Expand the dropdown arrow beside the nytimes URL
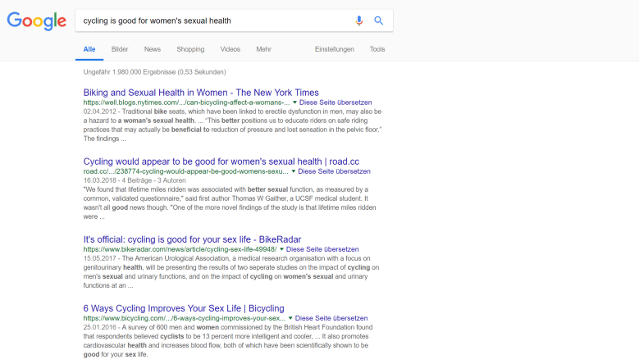The image size is (639, 364). [294, 102]
